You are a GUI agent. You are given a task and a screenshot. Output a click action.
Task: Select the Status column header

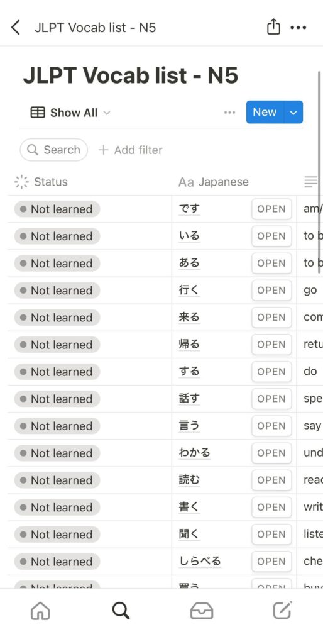point(41,182)
